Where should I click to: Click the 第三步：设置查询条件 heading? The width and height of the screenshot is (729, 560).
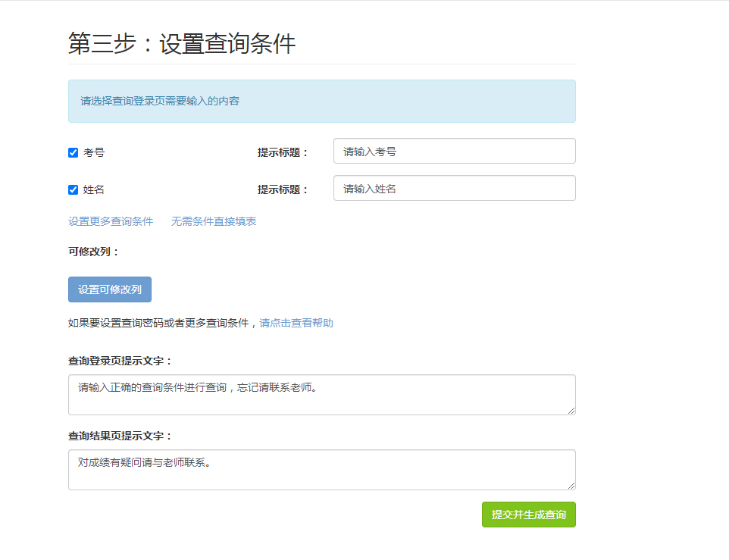[182, 44]
